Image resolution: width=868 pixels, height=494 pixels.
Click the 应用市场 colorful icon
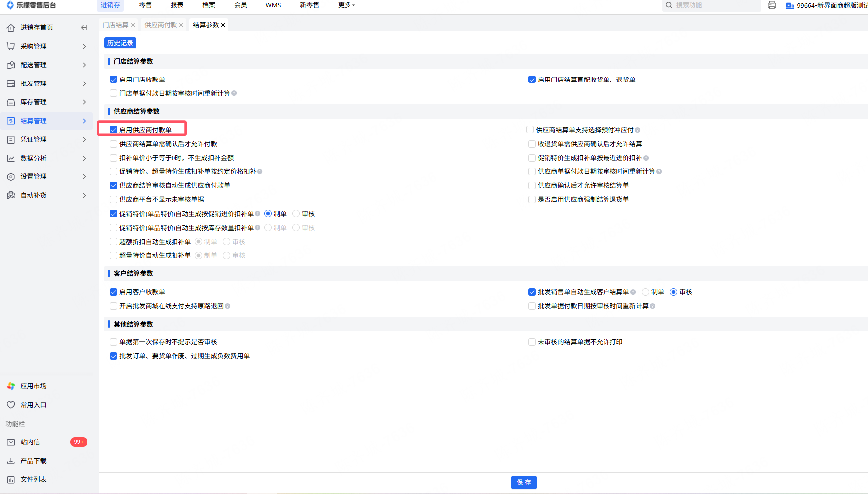(11, 386)
